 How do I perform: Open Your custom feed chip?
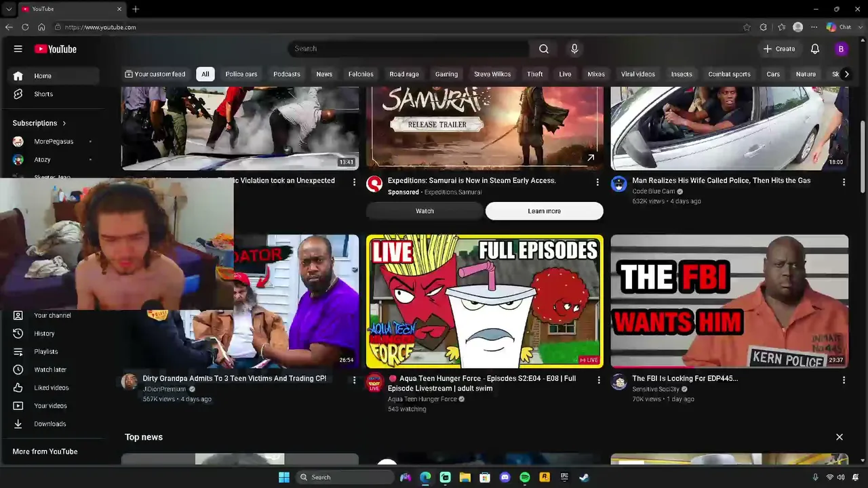[x=155, y=74]
